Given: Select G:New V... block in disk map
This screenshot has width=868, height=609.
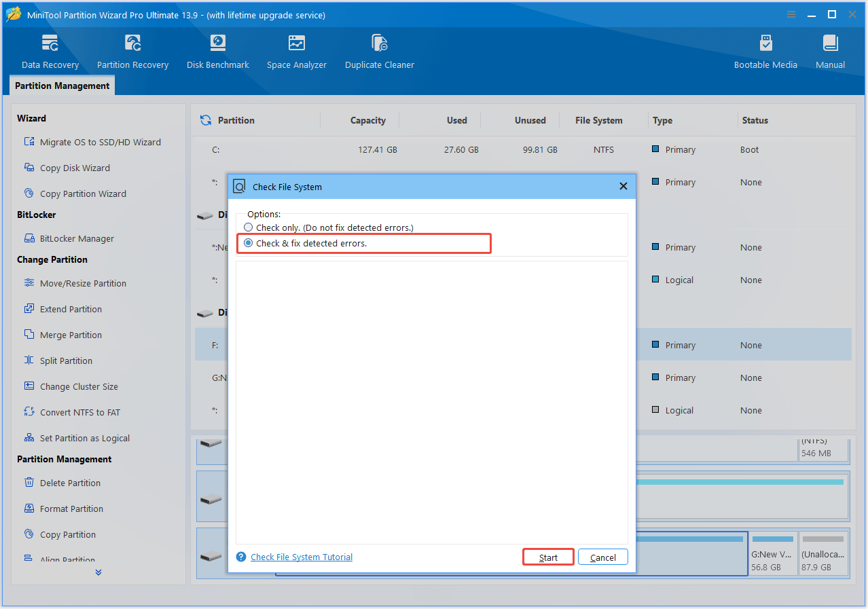Looking at the screenshot, I should coord(773,554).
